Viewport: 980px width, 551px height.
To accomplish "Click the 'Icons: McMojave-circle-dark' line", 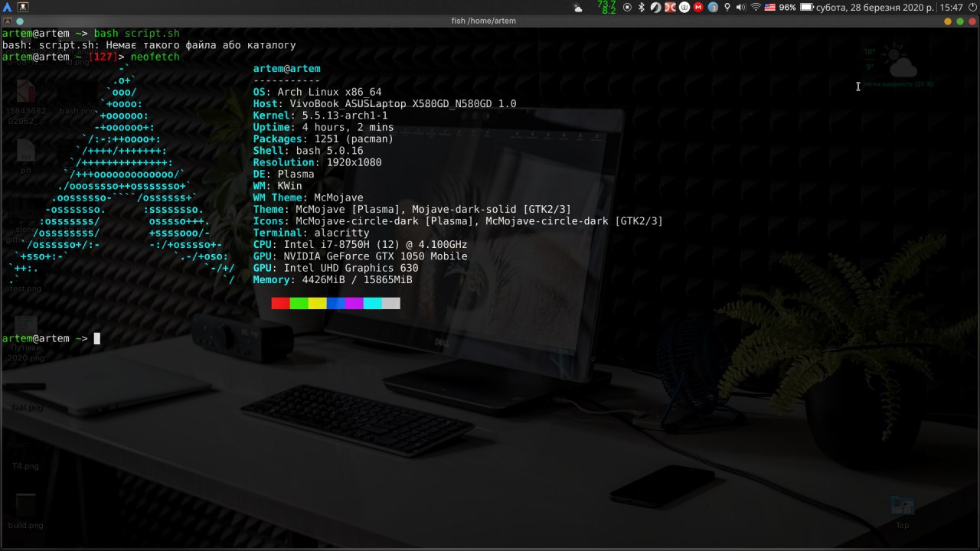I will 458,221.
